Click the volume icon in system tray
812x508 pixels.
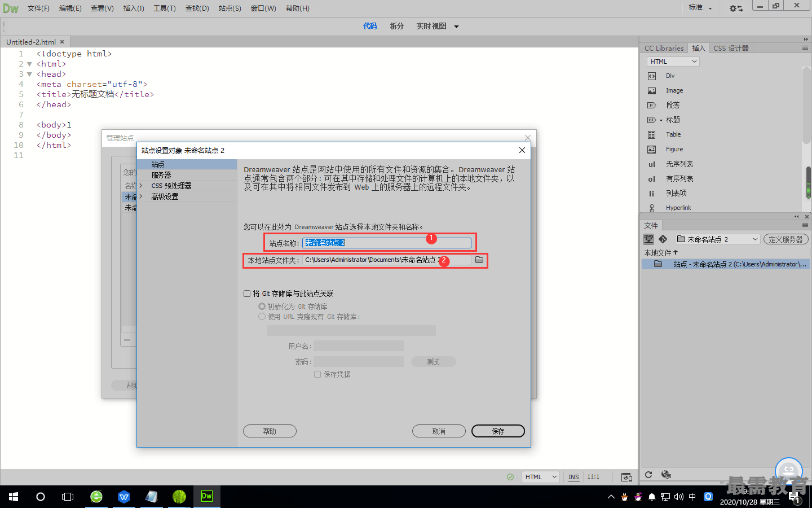coord(679,497)
